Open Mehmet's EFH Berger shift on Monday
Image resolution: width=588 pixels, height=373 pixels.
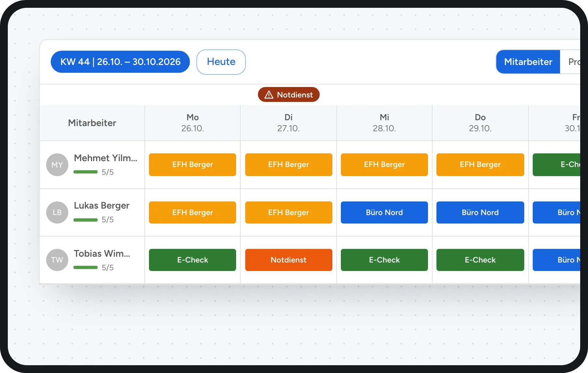[x=193, y=165]
